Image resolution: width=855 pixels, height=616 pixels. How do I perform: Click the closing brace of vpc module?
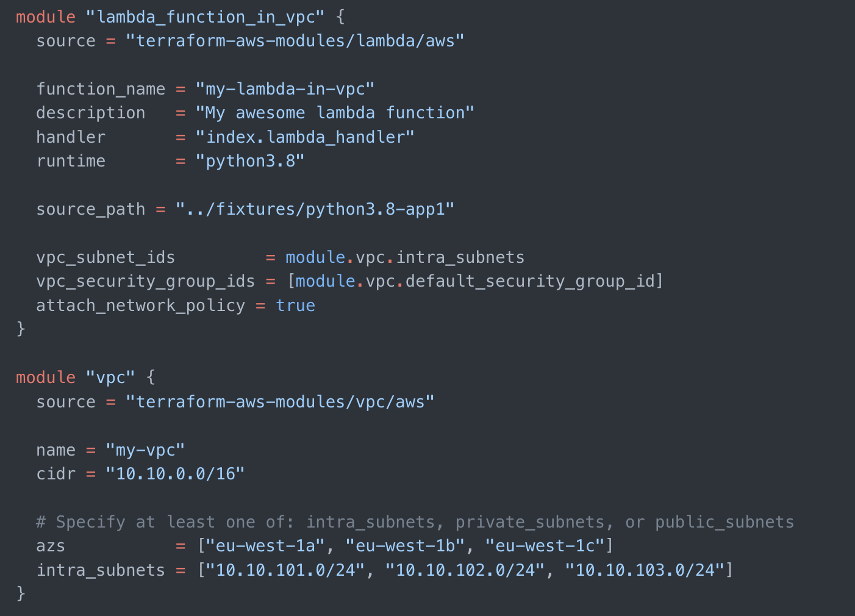pos(21,593)
